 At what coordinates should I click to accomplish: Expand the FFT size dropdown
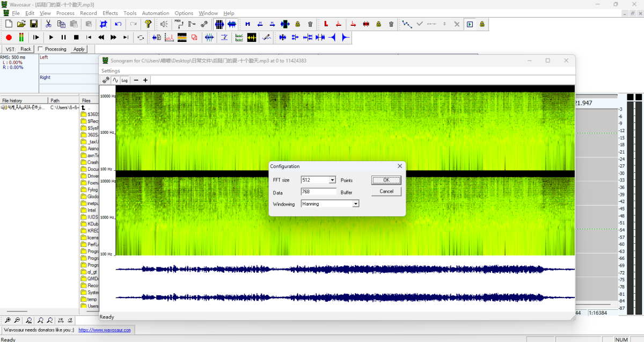click(332, 180)
